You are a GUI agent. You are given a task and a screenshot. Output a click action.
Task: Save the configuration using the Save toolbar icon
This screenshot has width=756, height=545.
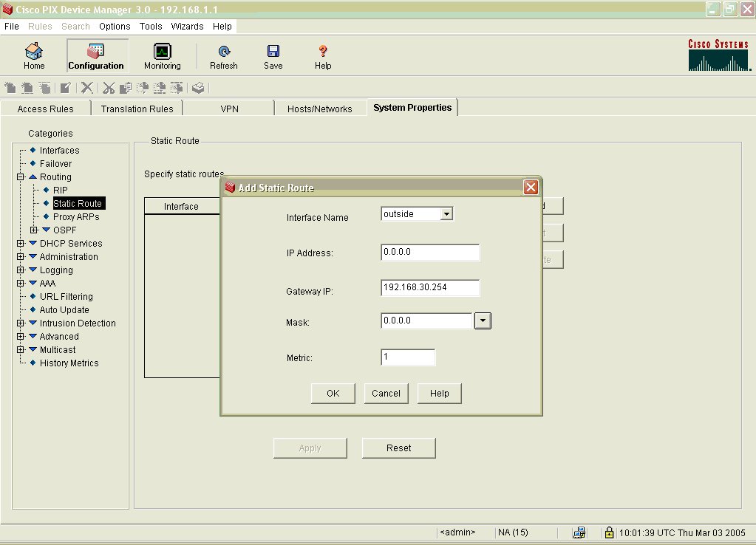click(x=273, y=56)
